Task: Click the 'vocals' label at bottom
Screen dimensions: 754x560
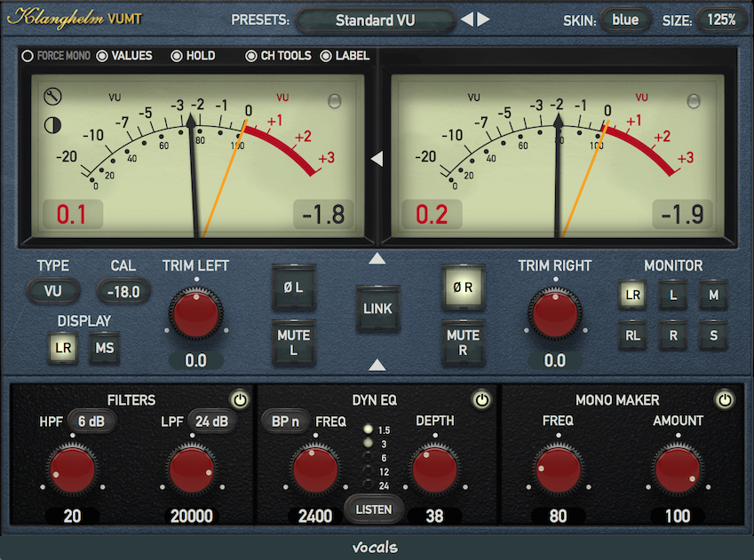Action: tap(375, 547)
